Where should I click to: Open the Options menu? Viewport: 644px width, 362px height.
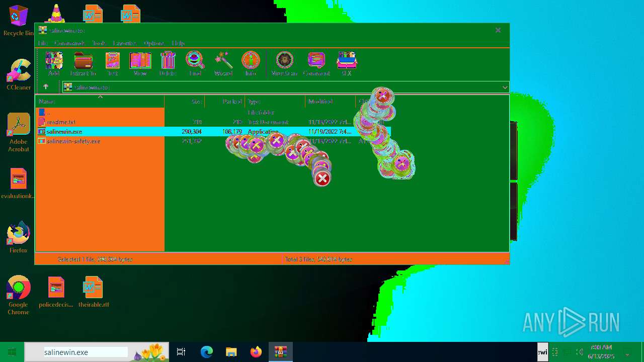(x=153, y=43)
